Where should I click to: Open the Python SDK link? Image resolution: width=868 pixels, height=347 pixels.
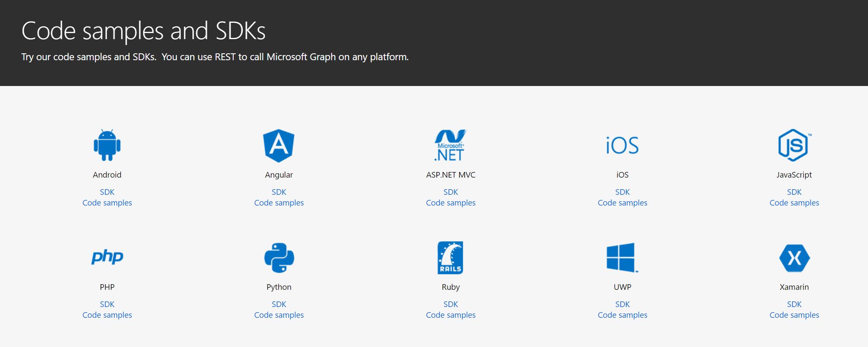pyautogui.click(x=279, y=304)
